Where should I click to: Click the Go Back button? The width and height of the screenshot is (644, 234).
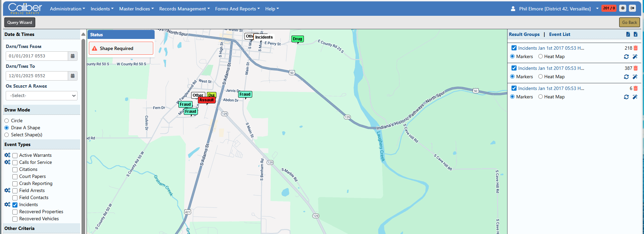click(629, 22)
